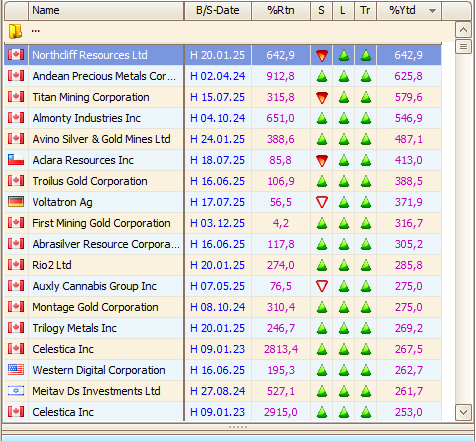The height and width of the screenshot is (441, 476).
Task: Click %Rtn value 2813,4
Action: (x=281, y=349)
